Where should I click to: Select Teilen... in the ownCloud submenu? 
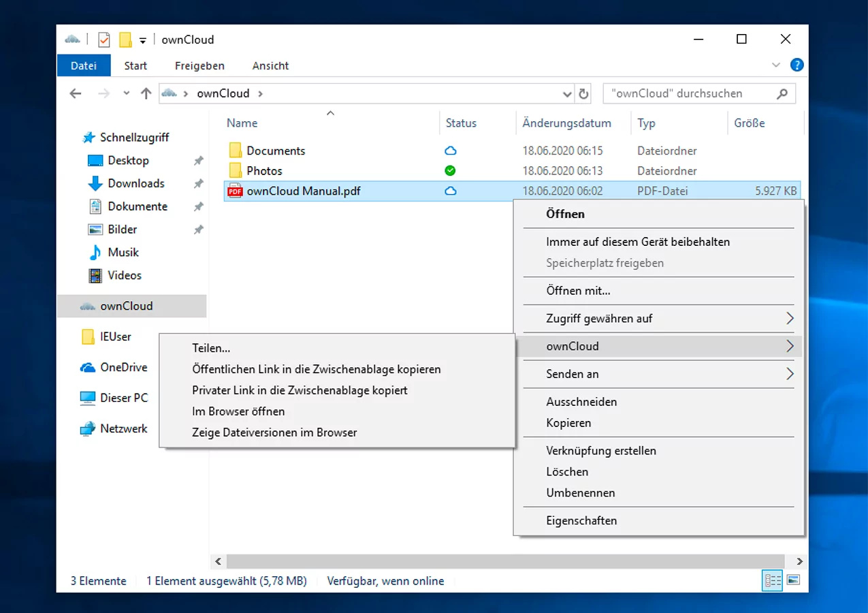tap(211, 348)
